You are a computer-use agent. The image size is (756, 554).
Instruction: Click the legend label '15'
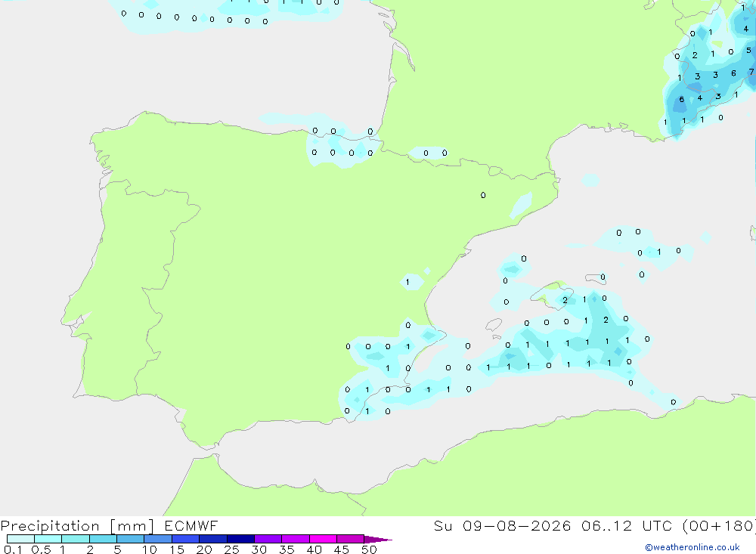(177, 549)
